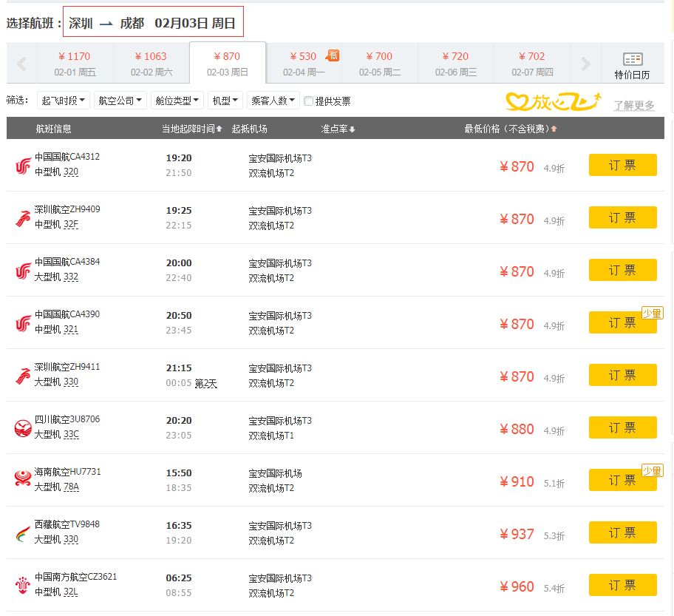The image size is (674, 616).
Task: Sort by 最低价格 price arrow
Action: click(554, 129)
